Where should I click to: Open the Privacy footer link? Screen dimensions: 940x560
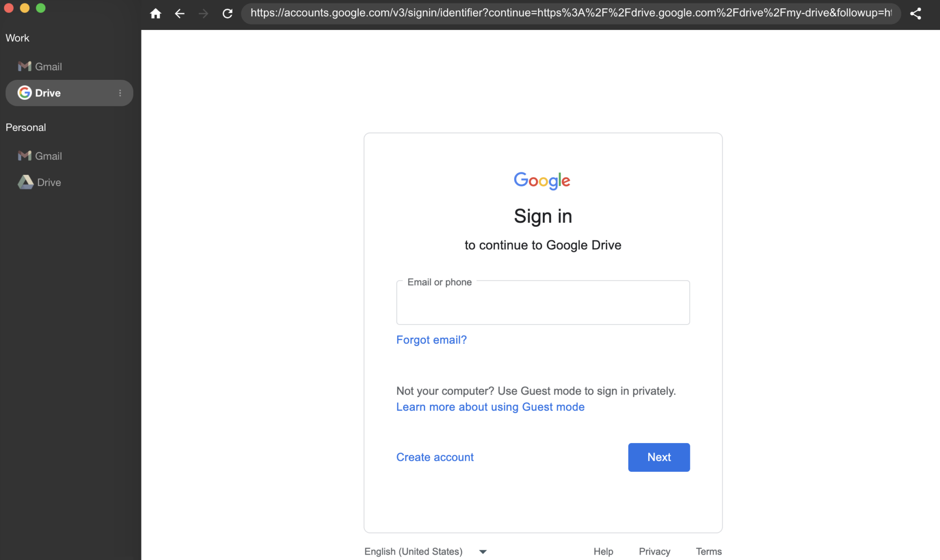(x=654, y=552)
